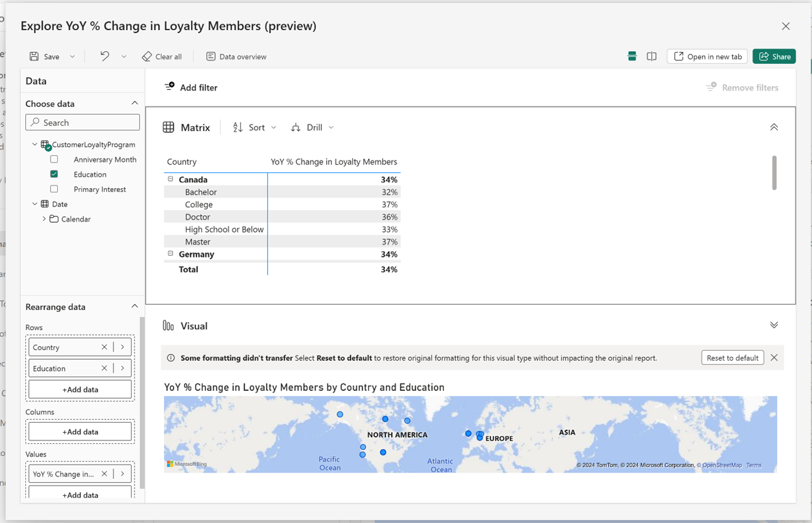This screenshot has width=812, height=523.
Task: Click the Save disk icon
Action: [34, 57]
